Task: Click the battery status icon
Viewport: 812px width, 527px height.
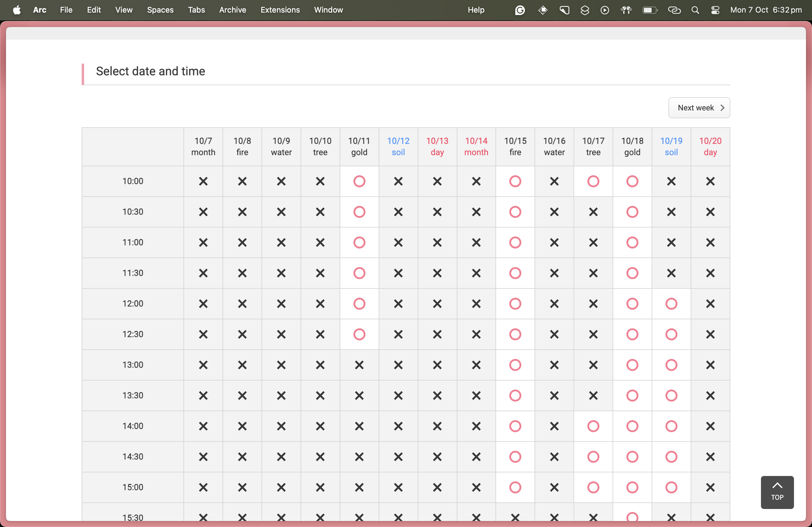Action: click(x=650, y=10)
